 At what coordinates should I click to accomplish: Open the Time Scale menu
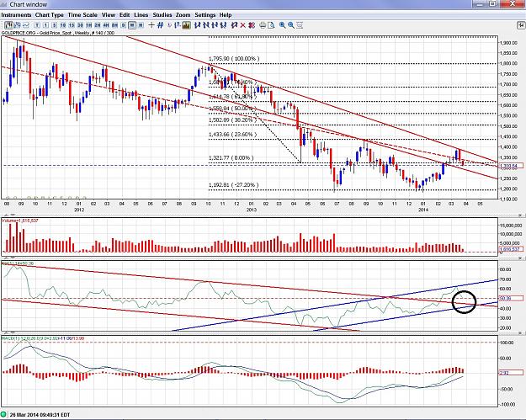click(82, 15)
